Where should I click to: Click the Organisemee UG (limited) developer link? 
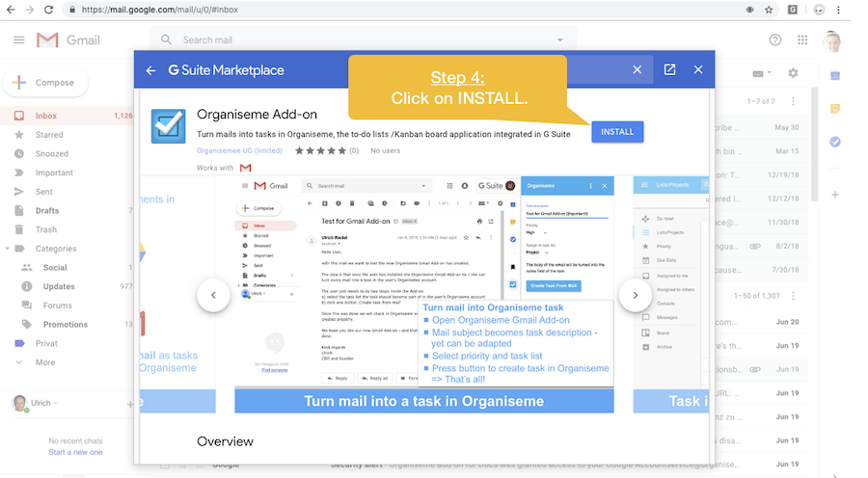(239, 150)
